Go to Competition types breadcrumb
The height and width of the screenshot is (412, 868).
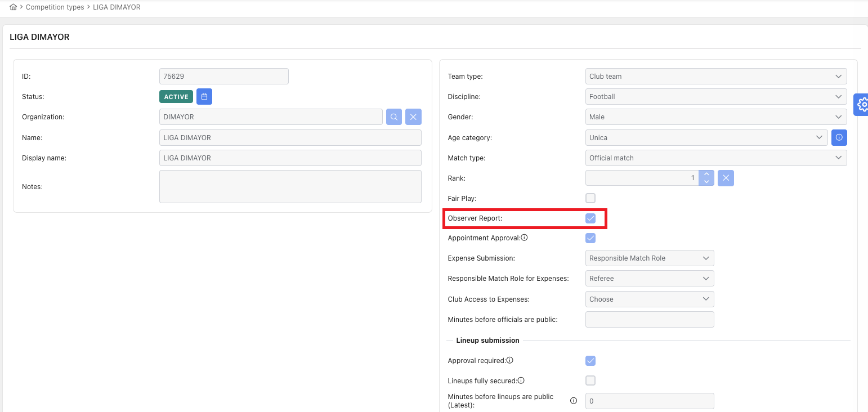[x=55, y=7]
